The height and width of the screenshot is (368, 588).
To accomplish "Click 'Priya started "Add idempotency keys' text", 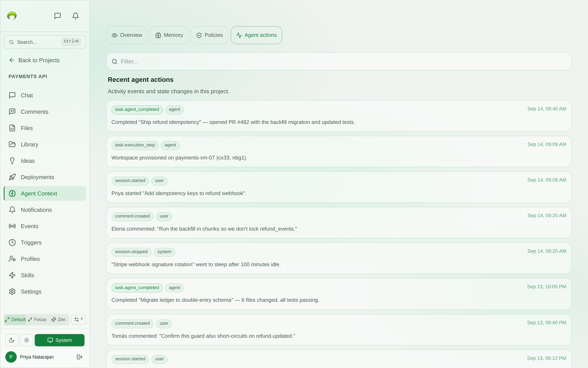I will click(x=179, y=193).
